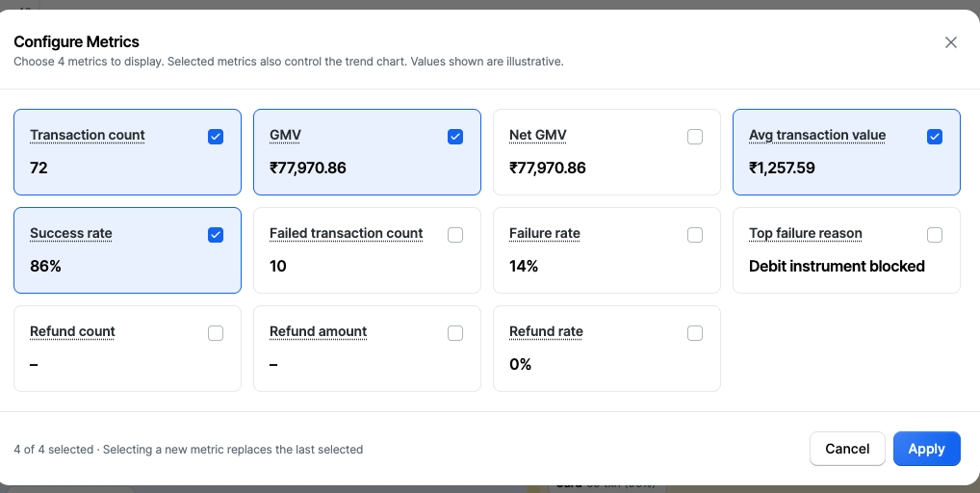Tick the Failed transaction count checkbox
Screen dimensions: 980x493
click(x=455, y=234)
